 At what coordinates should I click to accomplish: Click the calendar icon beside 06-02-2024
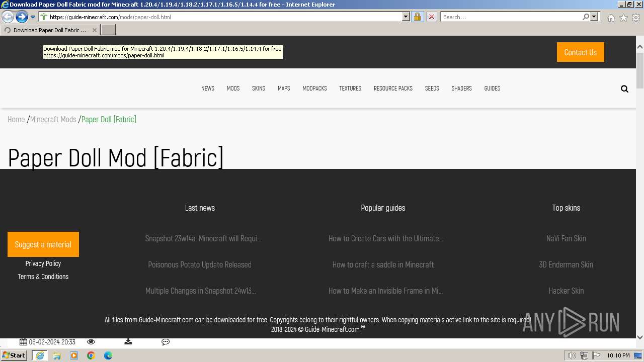23,342
